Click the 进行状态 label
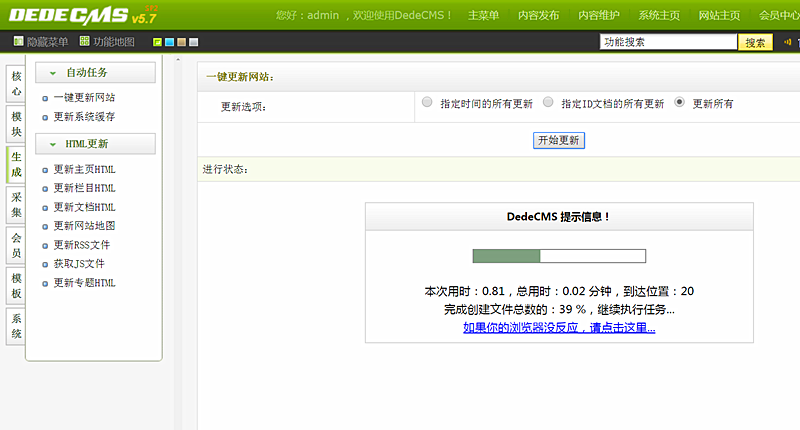 [x=226, y=169]
